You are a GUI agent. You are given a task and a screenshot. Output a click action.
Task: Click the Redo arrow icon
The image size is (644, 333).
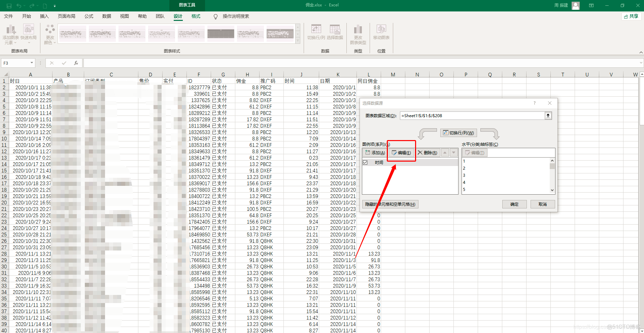pyautogui.click(x=32, y=6)
